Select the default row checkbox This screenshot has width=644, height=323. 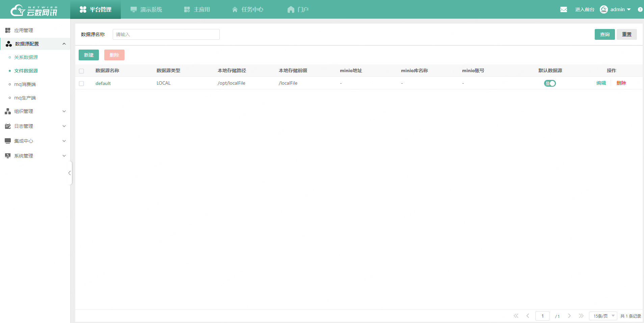(x=81, y=84)
